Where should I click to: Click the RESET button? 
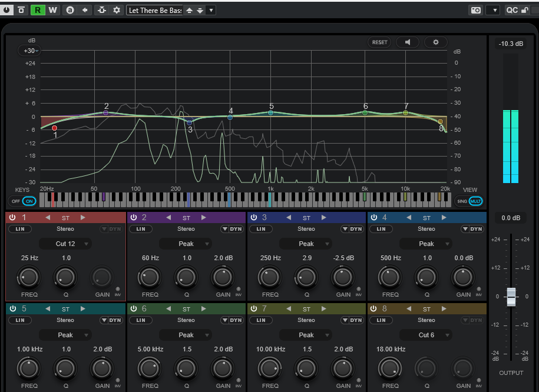(x=379, y=42)
